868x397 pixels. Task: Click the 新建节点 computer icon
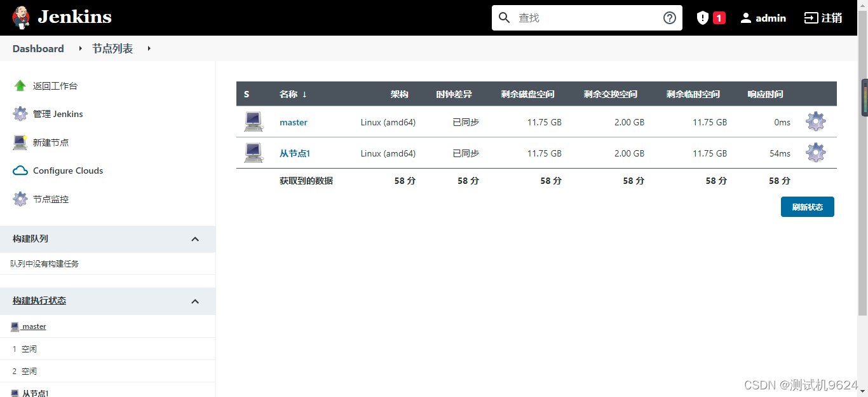[20, 143]
